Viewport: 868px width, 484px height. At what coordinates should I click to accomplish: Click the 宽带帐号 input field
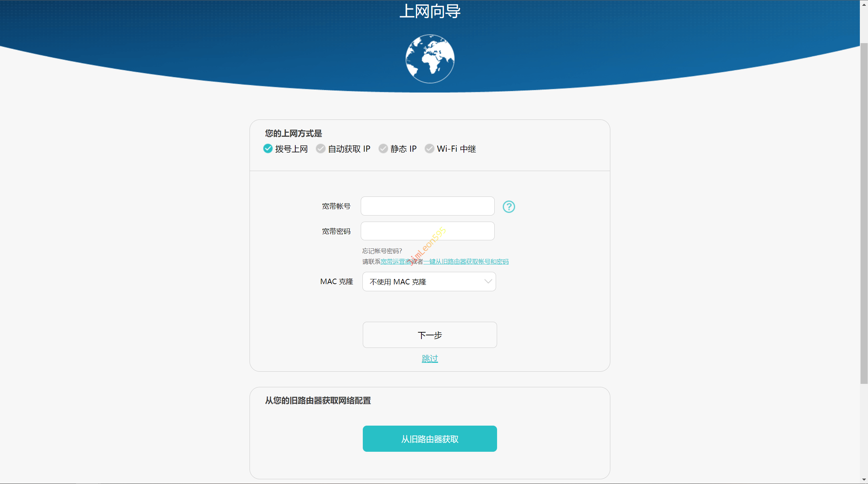[427, 206]
